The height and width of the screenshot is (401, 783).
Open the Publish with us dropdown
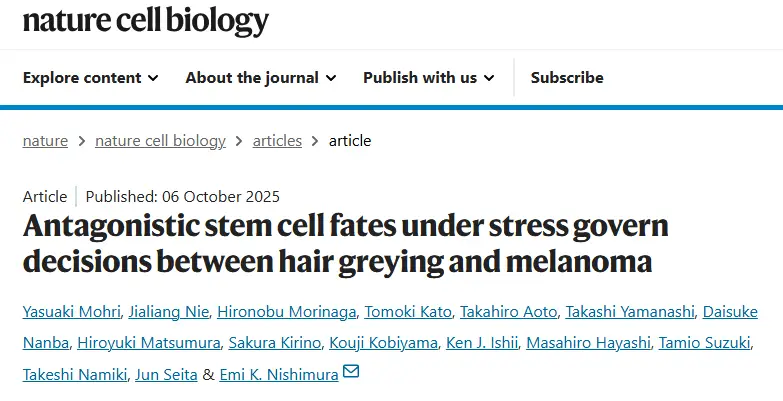point(428,77)
